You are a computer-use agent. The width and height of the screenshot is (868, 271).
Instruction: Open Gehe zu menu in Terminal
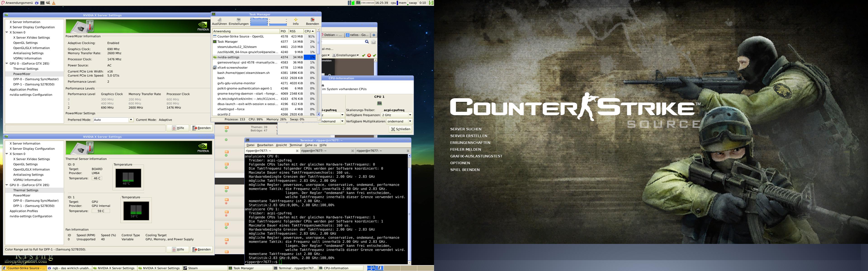pos(311,145)
